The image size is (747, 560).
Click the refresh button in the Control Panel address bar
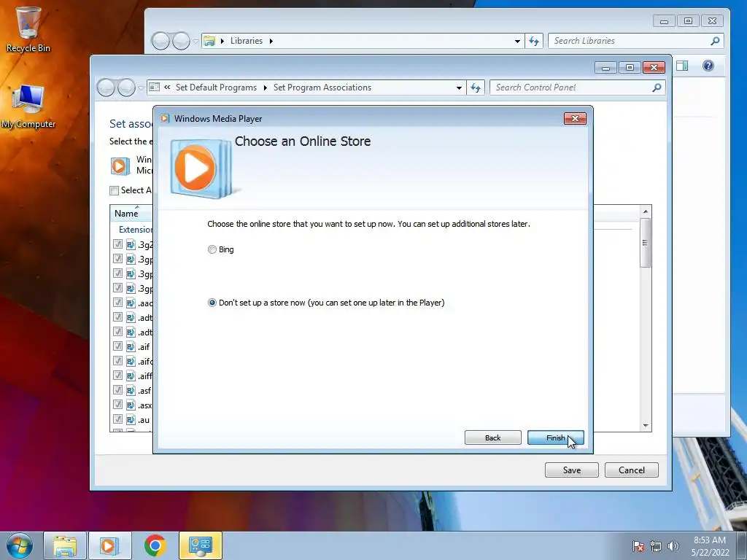pyautogui.click(x=476, y=87)
